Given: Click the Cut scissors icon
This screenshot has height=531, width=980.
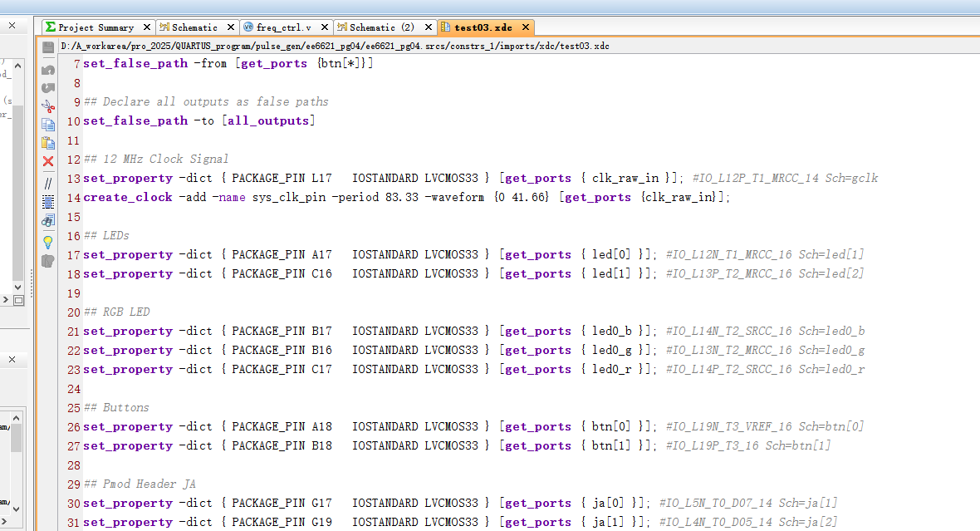Looking at the screenshot, I should point(48,106).
